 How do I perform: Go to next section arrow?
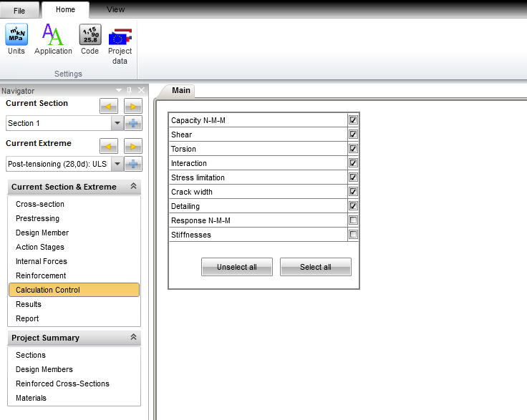(x=132, y=106)
